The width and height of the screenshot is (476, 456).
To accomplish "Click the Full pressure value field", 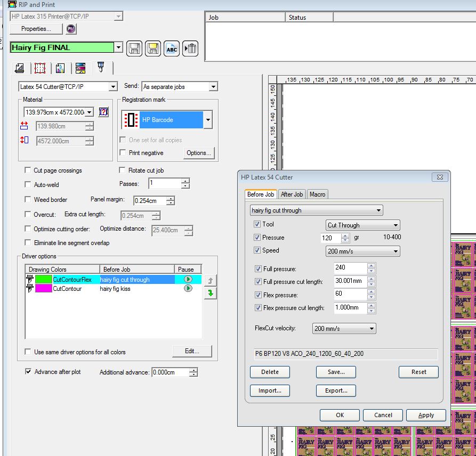I will pos(350,267).
